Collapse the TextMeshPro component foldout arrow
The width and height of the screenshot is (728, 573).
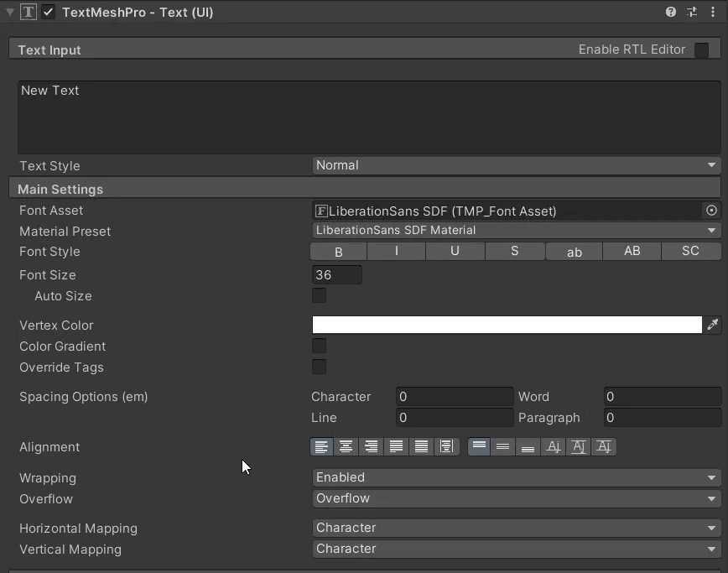pyautogui.click(x=10, y=12)
